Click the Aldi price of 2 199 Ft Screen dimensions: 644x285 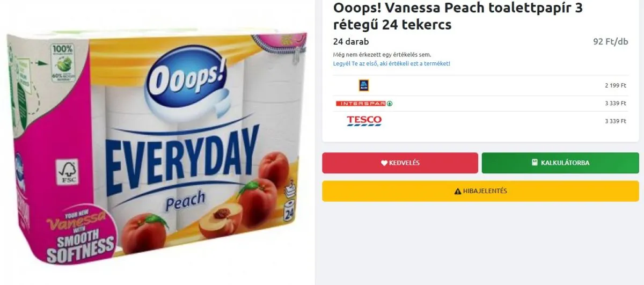[615, 86]
